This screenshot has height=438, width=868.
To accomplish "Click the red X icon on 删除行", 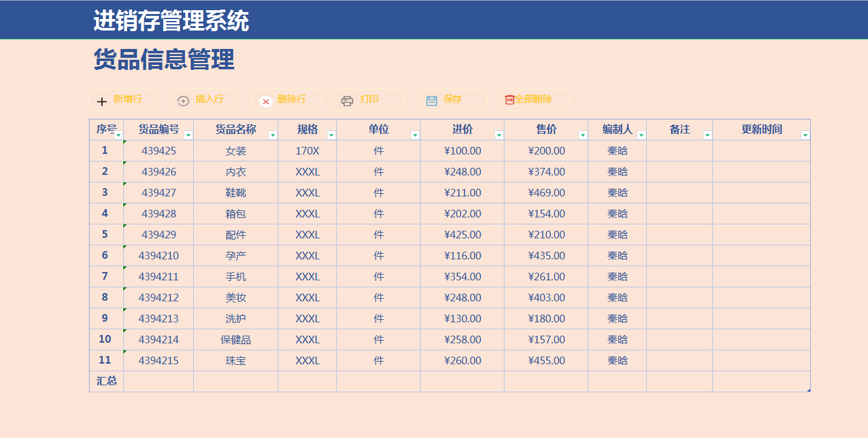I will pos(266,99).
